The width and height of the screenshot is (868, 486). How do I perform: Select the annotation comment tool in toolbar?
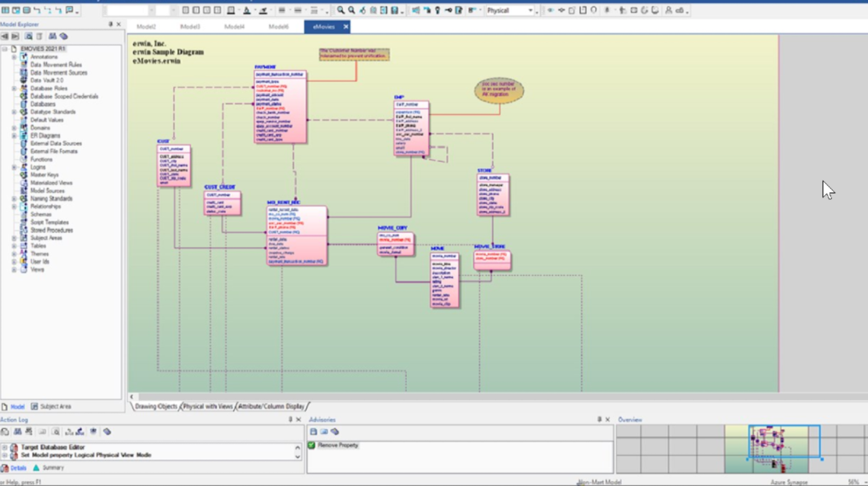point(70,10)
